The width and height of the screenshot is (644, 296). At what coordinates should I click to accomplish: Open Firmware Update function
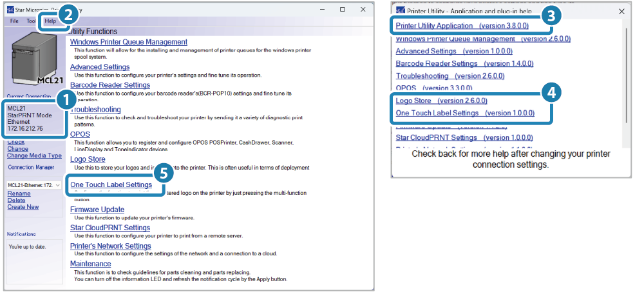pos(97,210)
